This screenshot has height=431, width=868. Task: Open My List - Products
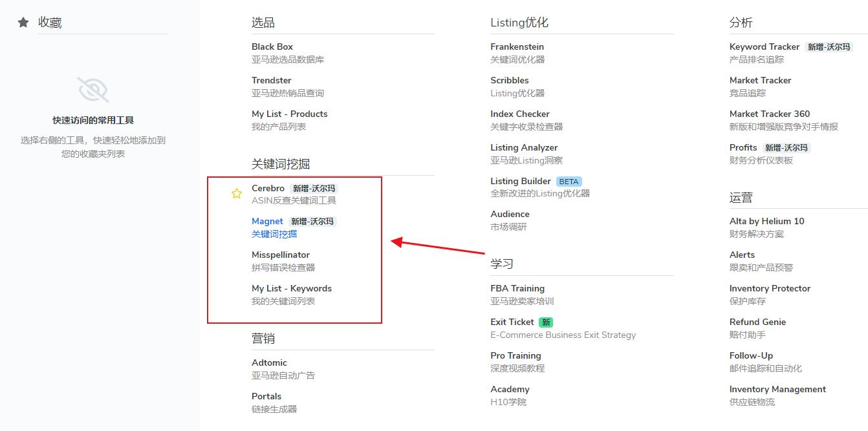click(x=289, y=114)
